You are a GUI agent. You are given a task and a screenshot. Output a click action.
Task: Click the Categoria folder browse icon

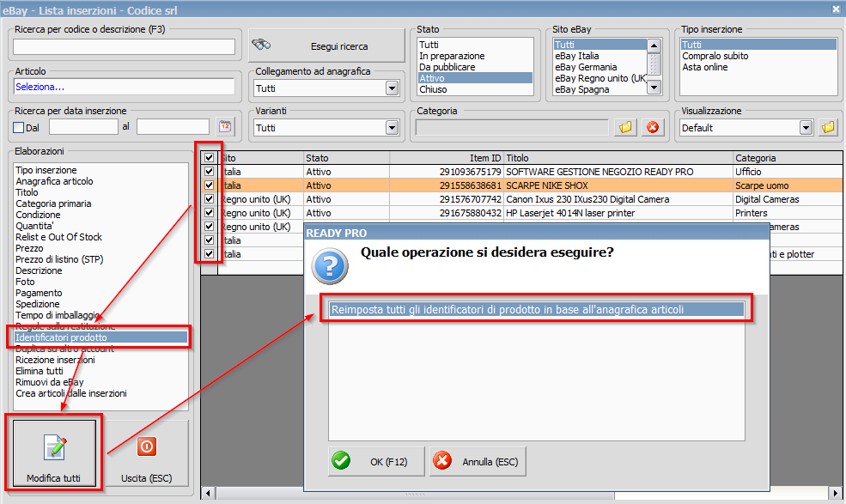click(625, 127)
